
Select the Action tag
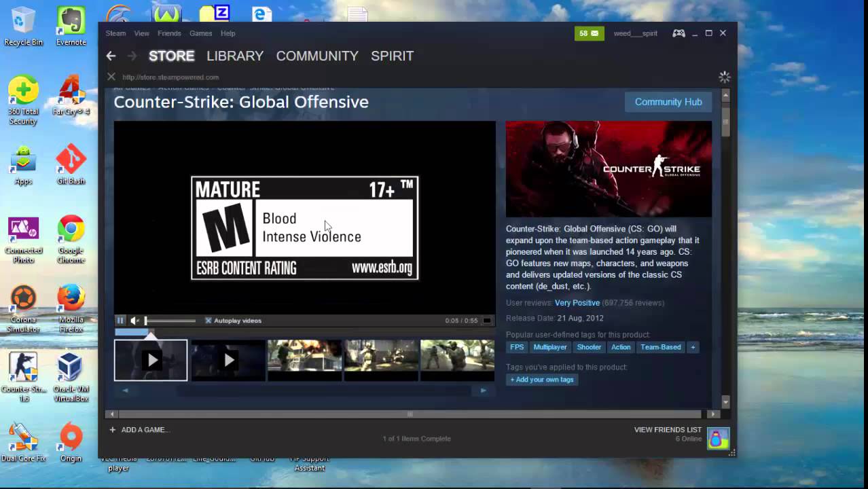click(621, 347)
